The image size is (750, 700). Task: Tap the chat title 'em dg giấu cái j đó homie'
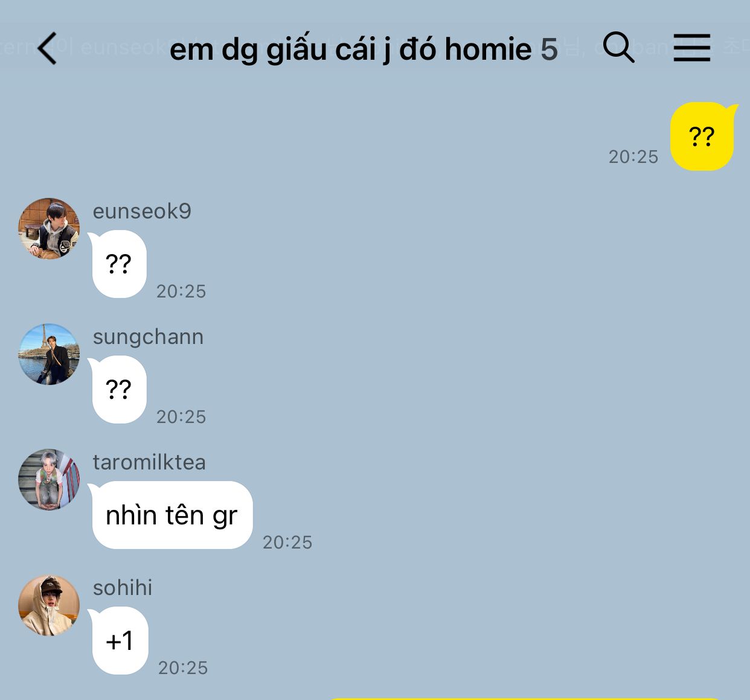point(350,49)
